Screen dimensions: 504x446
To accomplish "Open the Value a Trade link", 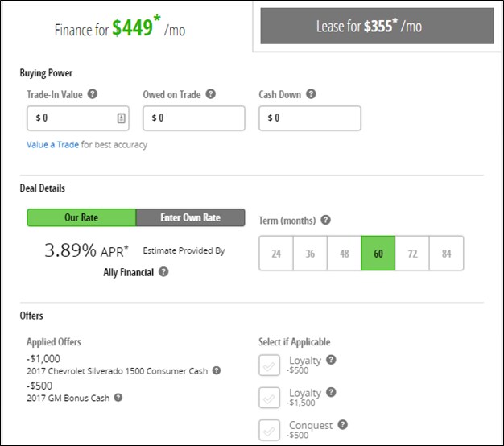I will [52, 145].
